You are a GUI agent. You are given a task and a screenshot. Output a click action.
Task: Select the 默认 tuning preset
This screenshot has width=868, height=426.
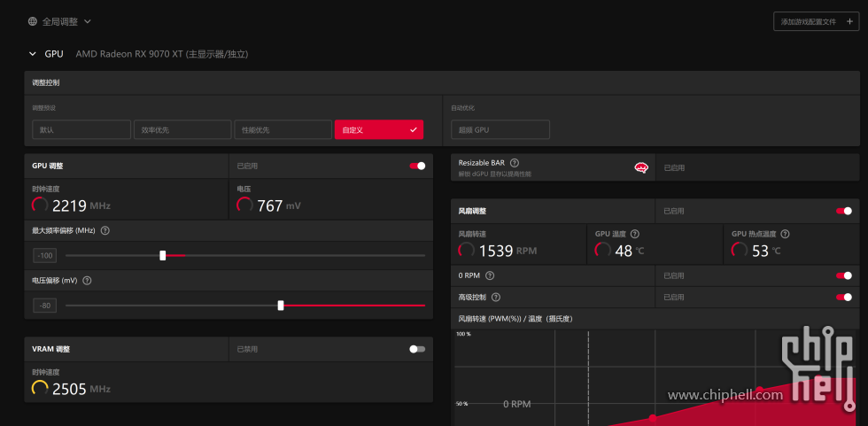point(81,129)
